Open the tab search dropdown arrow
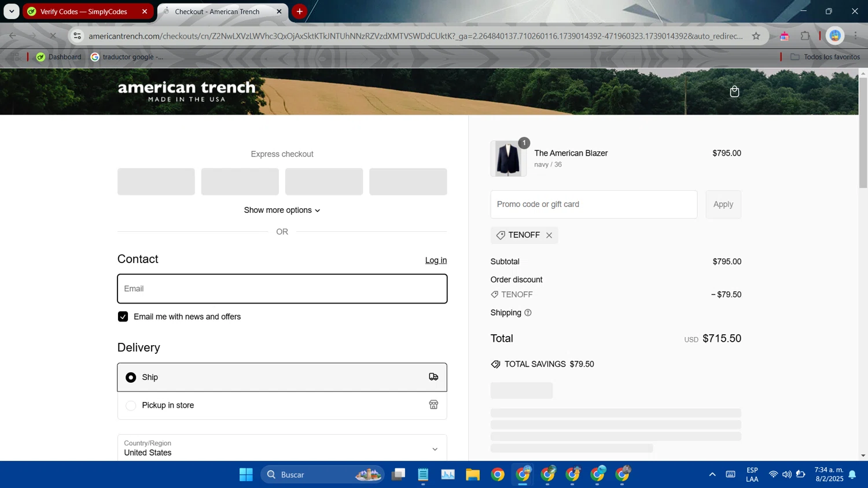The height and width of the screenshot is (488, 868). 11,12
